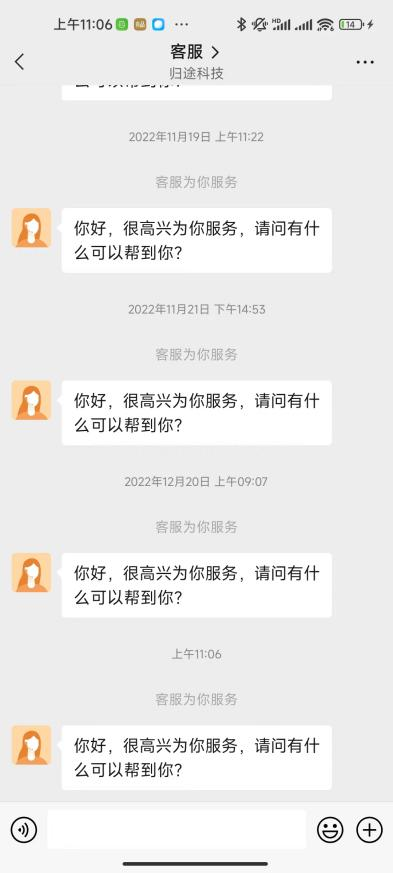Image resolution: width=393 pixels, height=873 pixels.
Task: Tap the Wi-Fi icon in status bar
Action: point(326,24)
